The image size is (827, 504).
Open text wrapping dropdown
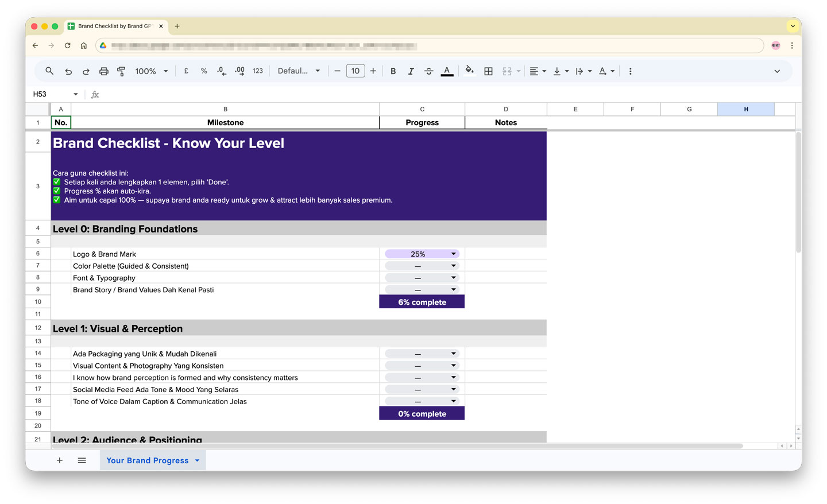click(583, 71)
